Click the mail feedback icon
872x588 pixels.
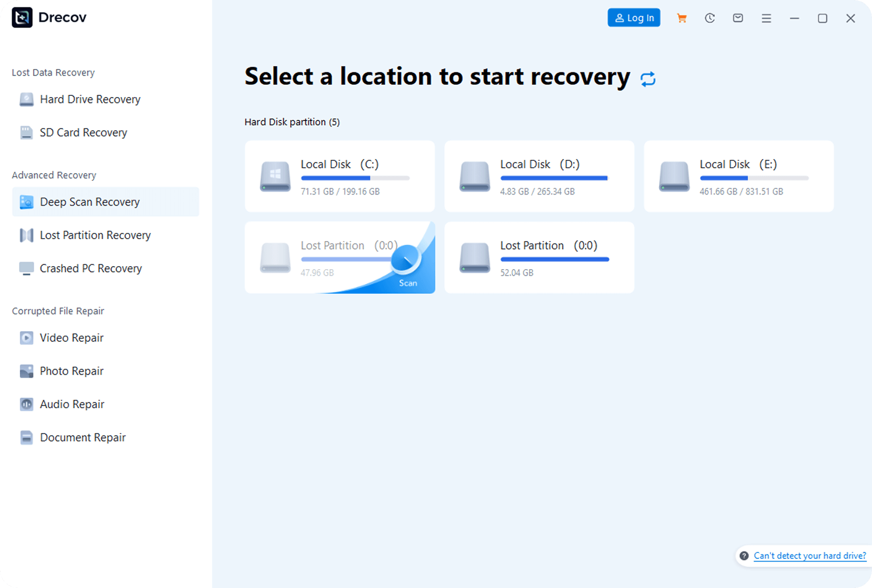click(x=738, y=18)
